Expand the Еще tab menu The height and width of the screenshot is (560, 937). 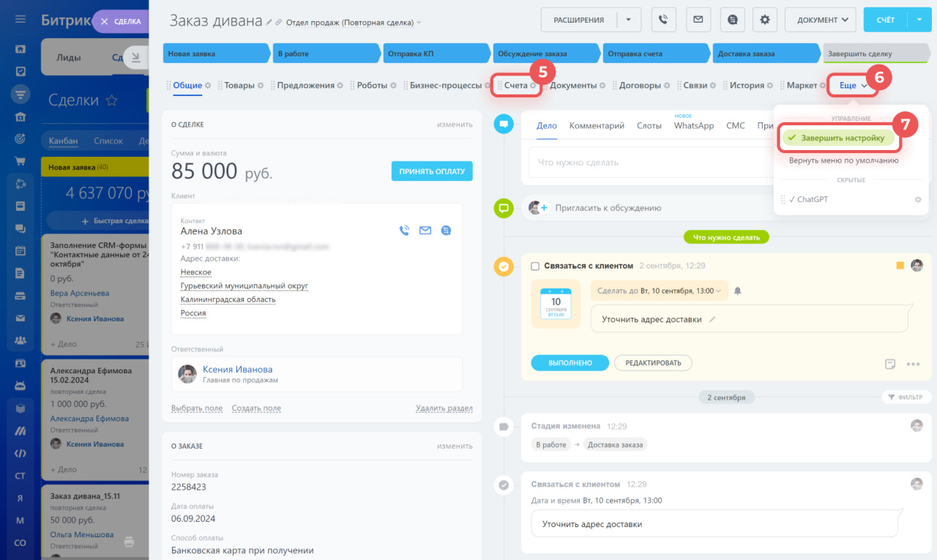pyautogui.click(x=853, y=86)
